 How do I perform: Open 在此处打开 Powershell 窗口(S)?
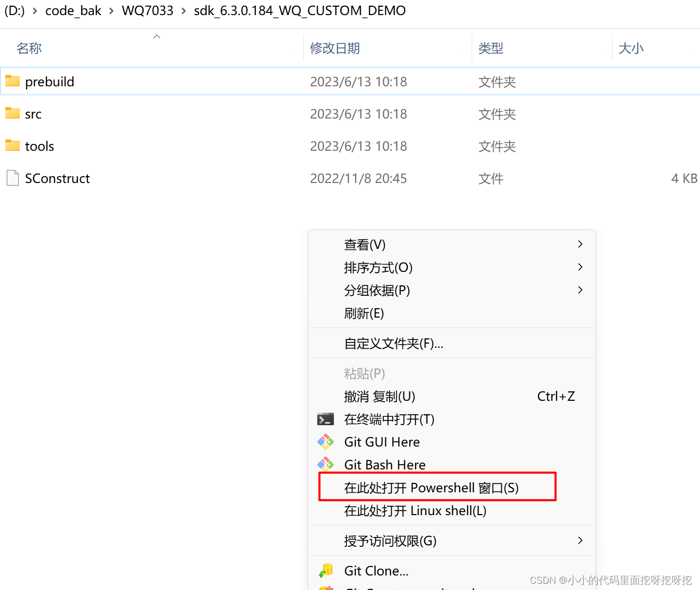(x=451, y=488)
